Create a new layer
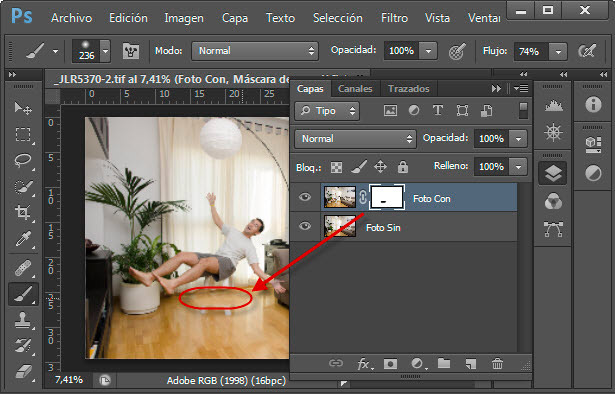Viewport: 615px width, 394px height. point(471,364)
